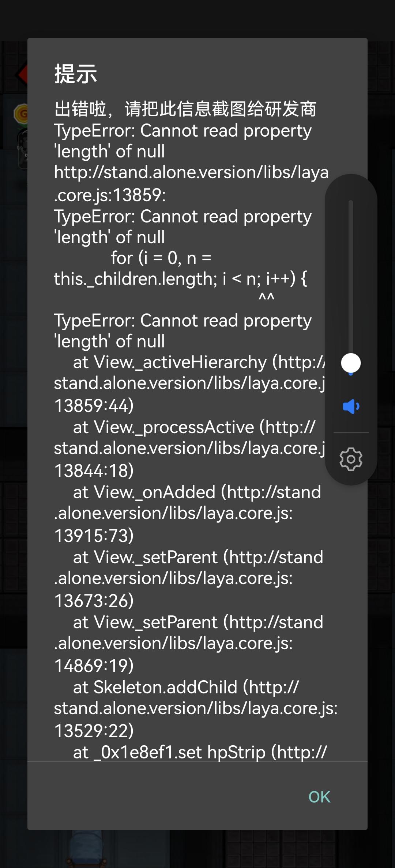Mute sound with the blue speaker icon
Image resolution: width=395 pixels, height=868 pixels.
(x=351, y=406)
